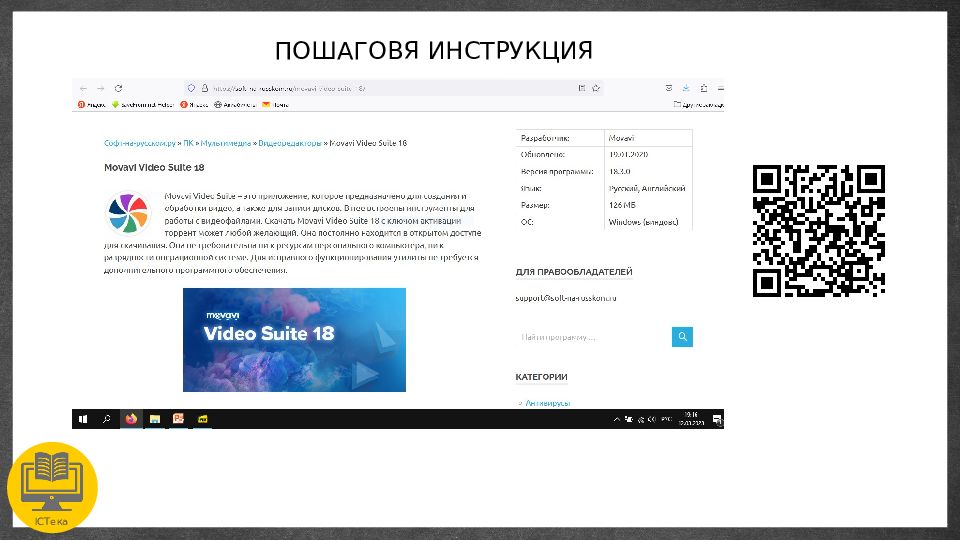
Task: Open the PowerPoint taskbar icon
Action: coord(178,419)
